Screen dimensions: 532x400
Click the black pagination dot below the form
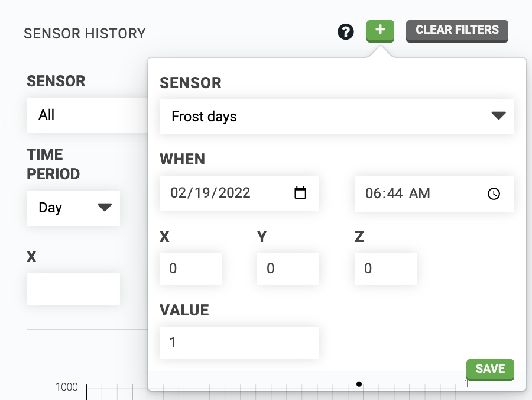tap(359, 384)
